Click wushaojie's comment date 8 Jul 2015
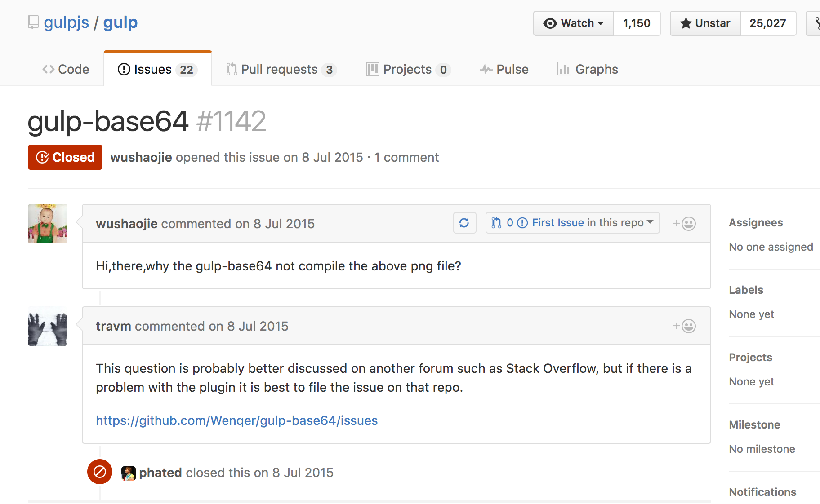 (x=284, y=224)
